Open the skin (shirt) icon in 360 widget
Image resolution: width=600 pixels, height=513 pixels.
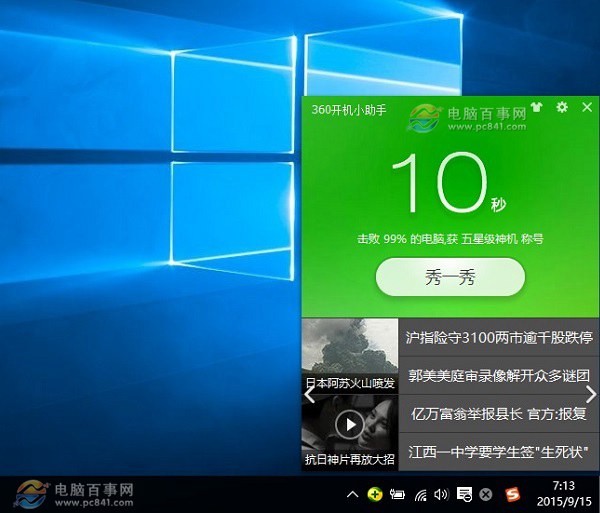(537, 107)
